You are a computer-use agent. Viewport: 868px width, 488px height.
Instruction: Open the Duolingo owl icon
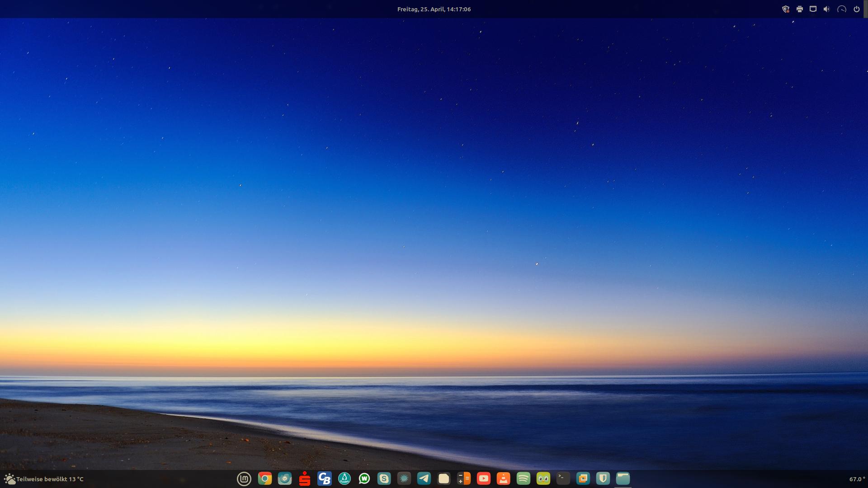coord(543,479)
